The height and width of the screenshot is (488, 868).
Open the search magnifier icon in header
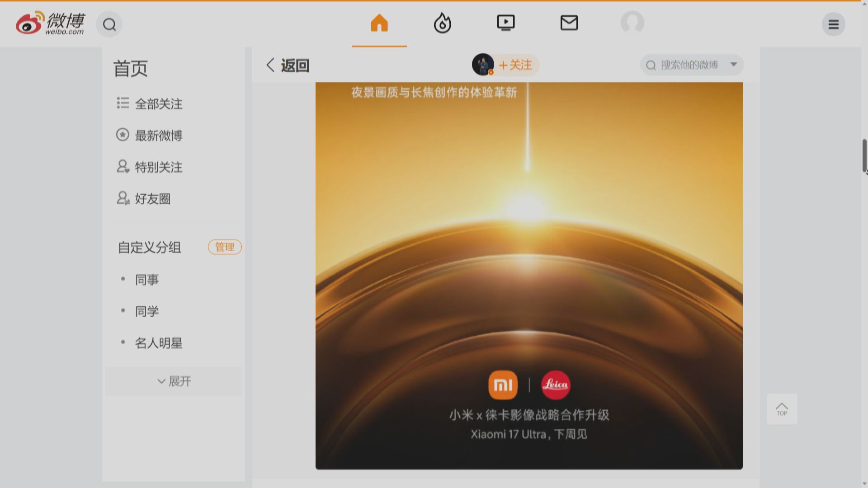(109, 24)
